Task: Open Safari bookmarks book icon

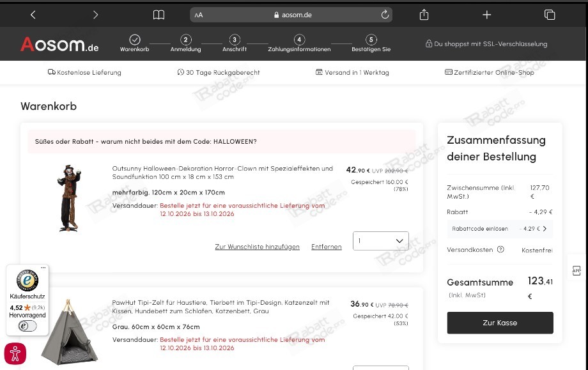Action: click(x=159, y=15)
